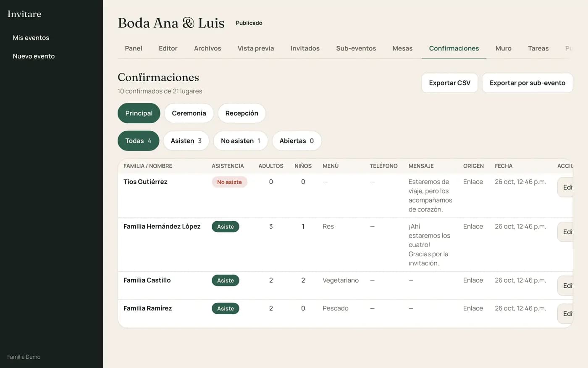This screenshot has height=368, width=588.
Task: Open the Editor tab
Action: tap(168, 48)
